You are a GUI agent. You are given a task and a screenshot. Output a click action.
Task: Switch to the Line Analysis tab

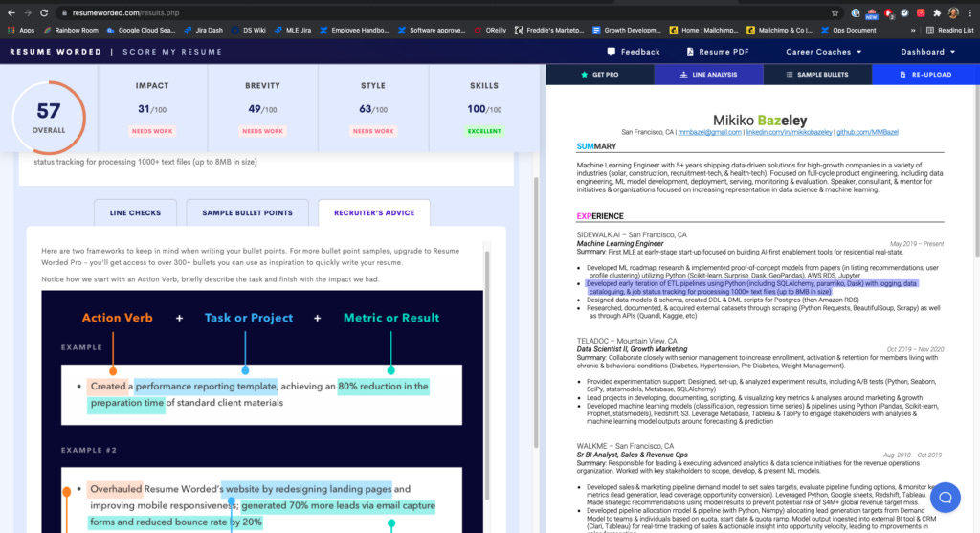coord(709,75)
